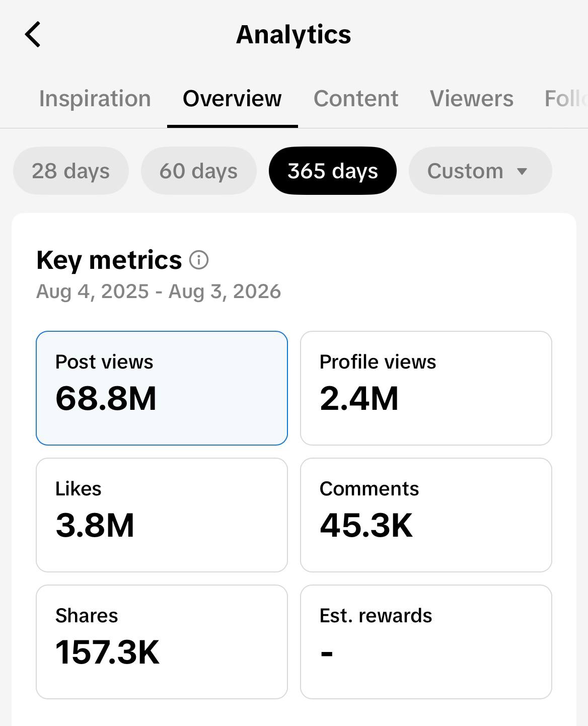
Task: Select the Likes metric card
Action: (x=162, y=515)
